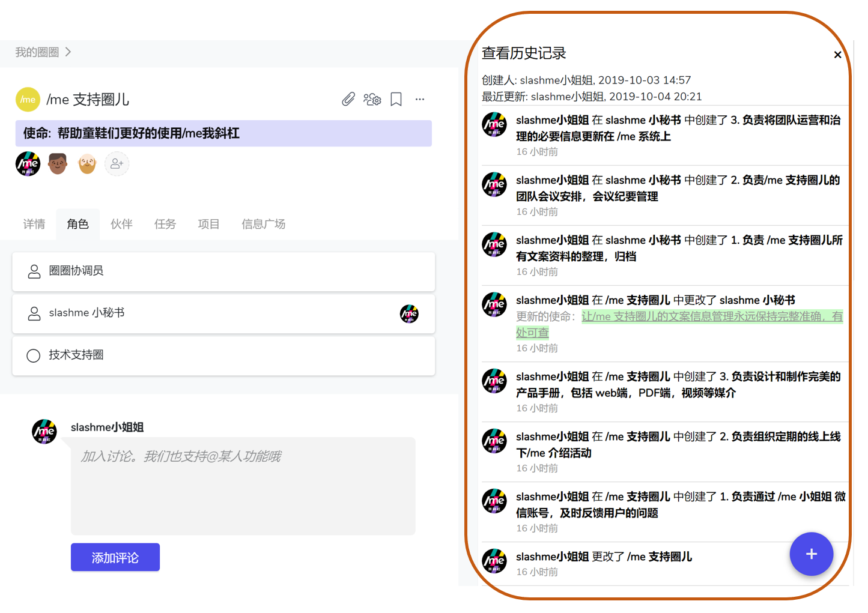Click the commenter avatar beside comment box
Viewport: 868px width, 613px height.
click(x=44, y=432)
